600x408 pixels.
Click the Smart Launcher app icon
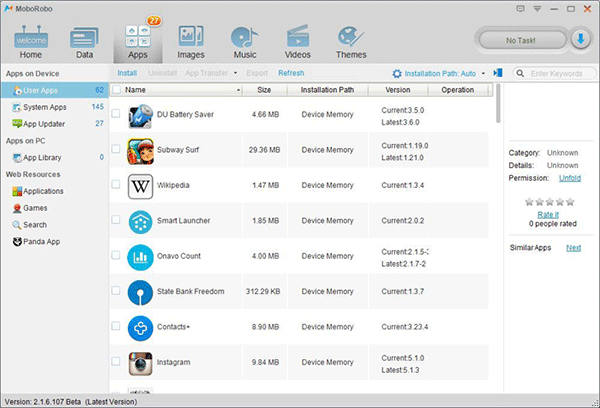(140, 222)
